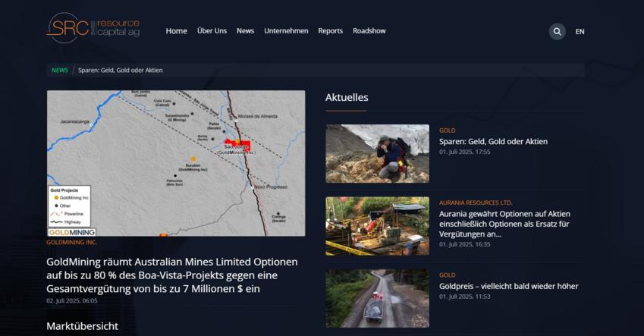Click the green NEWS ticker label
This screenshot has width=644, height=336.
pyautogui.click(x=60, y=71)
